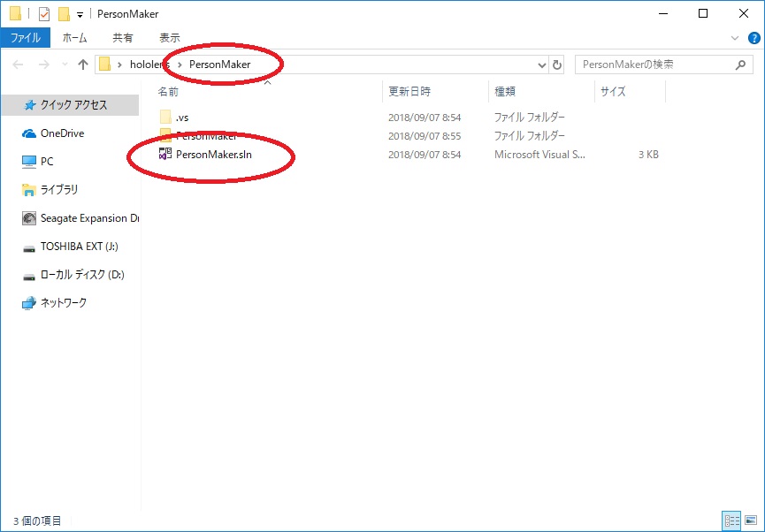Select the PersonMaker.sln file
Image resolution: width=765 pixels, height=532 pixels.
point(214,155)
